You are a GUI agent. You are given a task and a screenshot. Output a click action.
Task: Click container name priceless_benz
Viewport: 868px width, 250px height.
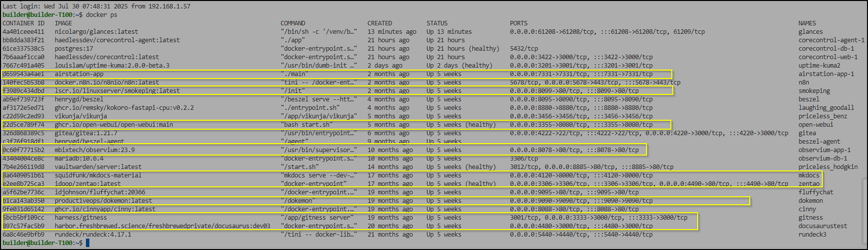point(823,116)
